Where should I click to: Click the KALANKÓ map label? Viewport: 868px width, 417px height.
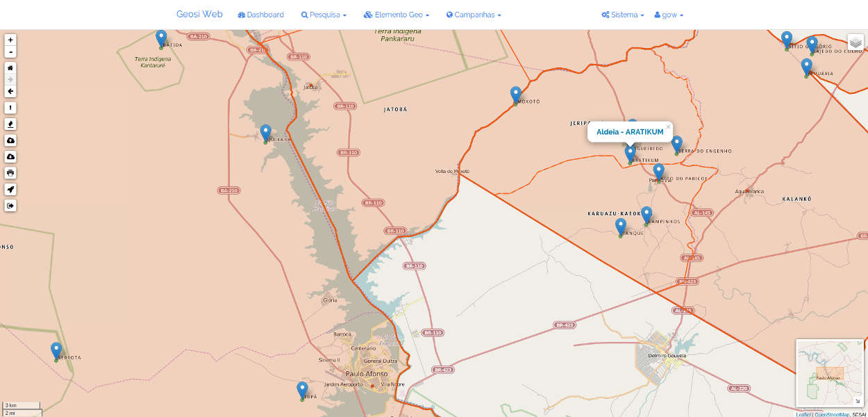[797, 199]
